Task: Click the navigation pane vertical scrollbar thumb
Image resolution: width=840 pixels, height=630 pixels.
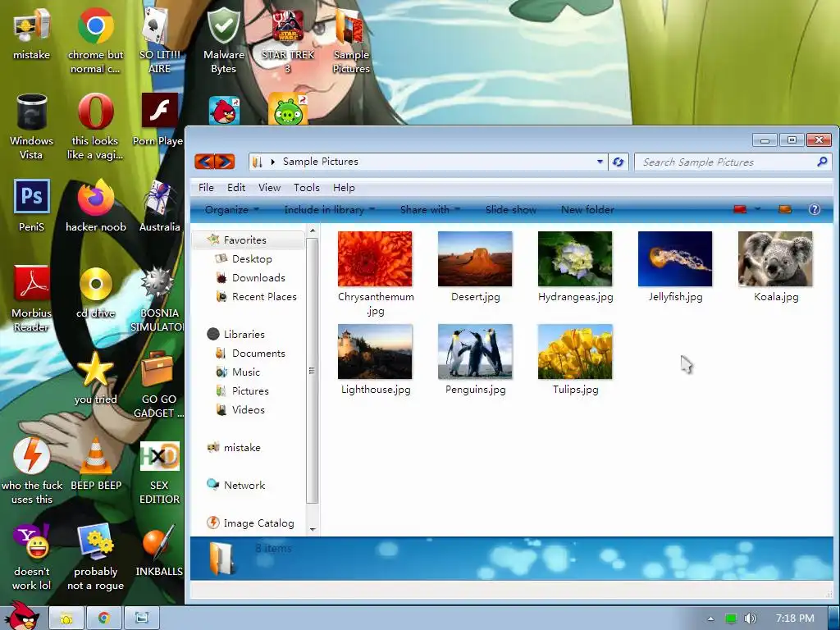Action: pyautogui.click(x=313, y=371)
